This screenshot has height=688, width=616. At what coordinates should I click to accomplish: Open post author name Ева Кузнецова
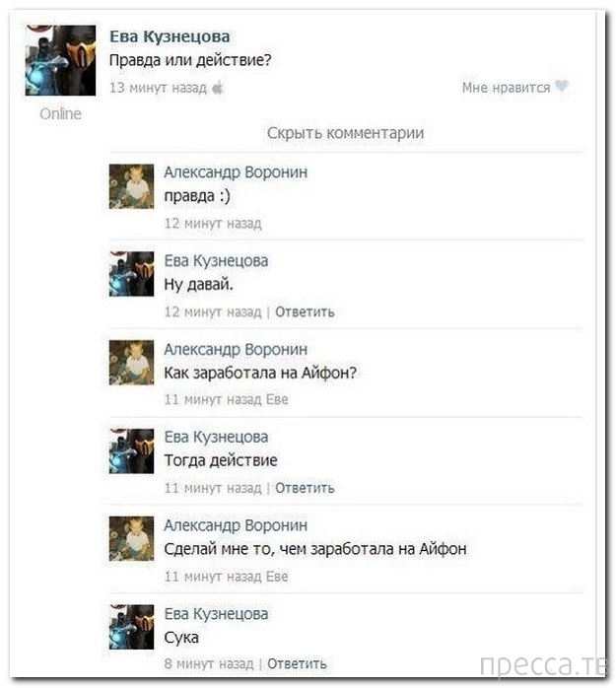pyautogui.click(x=170, y=36)
